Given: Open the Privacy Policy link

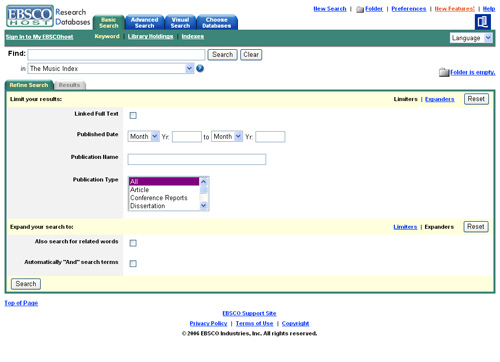Looking at the screenshot, I should (208, 323).
